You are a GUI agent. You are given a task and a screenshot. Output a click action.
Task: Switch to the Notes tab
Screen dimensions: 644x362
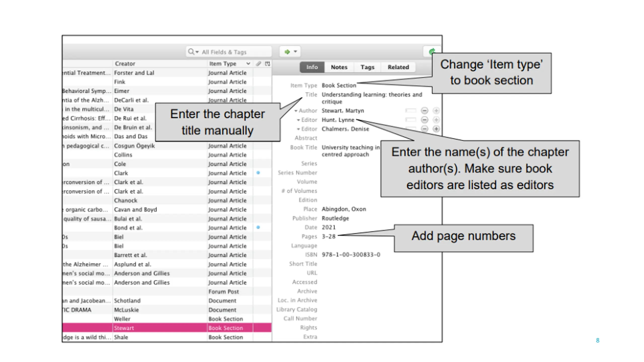339,67
